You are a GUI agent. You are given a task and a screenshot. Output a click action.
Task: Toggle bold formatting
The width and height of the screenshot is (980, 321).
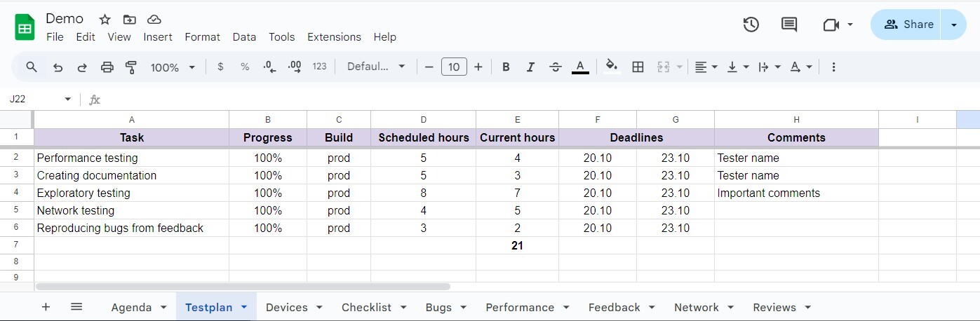click(x=506, y=67)
